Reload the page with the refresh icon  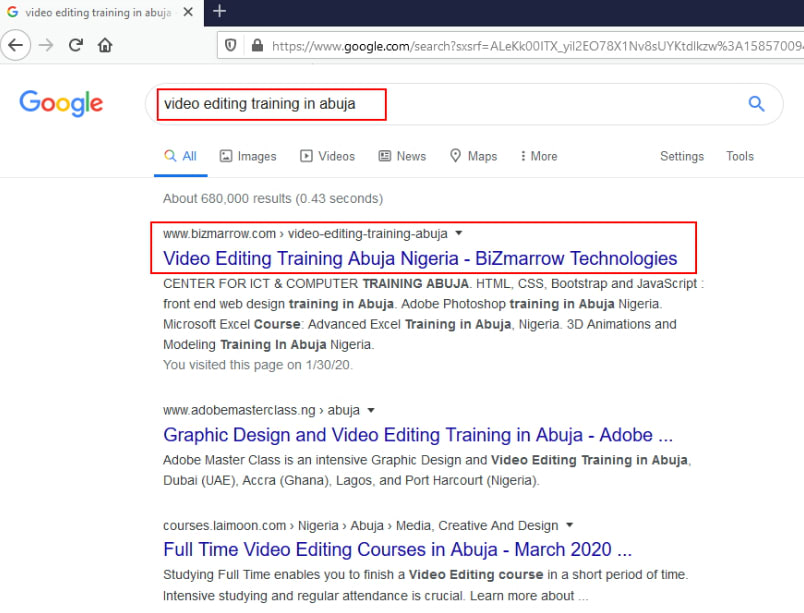(76, 46)
